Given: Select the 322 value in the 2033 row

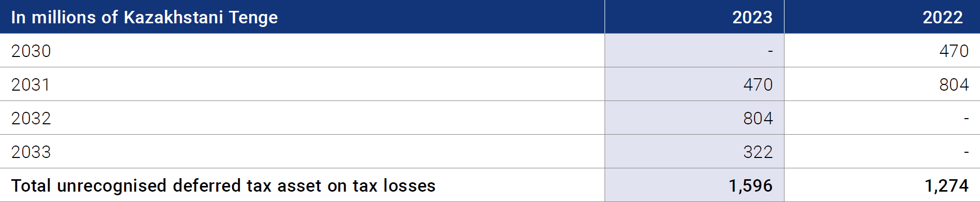Looking at the screenshot, I should click(758, 152).
